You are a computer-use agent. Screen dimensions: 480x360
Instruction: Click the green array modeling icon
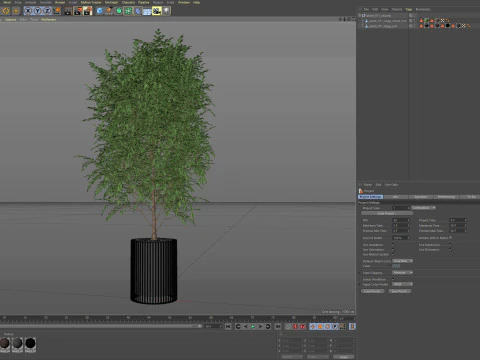click(128, 11)
